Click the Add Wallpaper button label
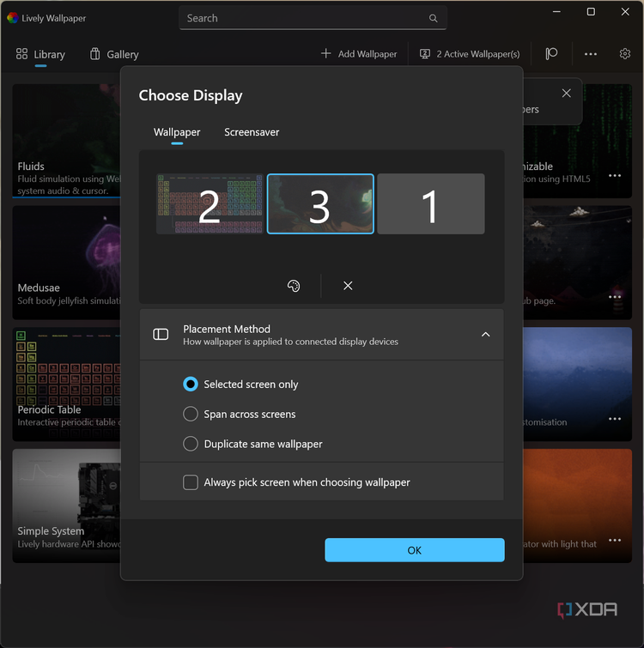The image size is (644, 648). pyautogui.click(x=367, y=54)
